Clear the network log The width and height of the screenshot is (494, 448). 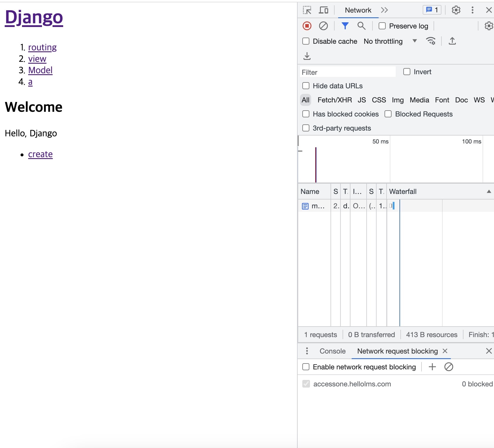323,26
